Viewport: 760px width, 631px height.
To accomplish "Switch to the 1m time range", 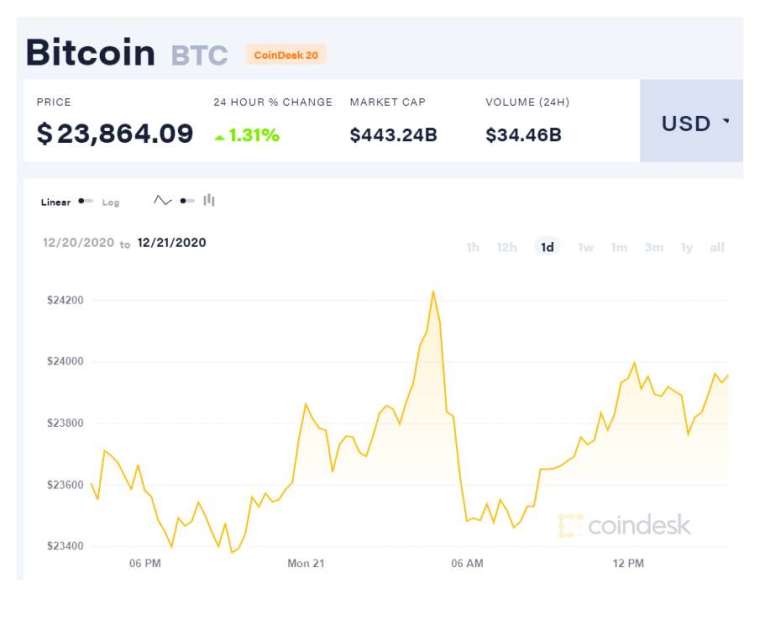I will click(x=619, y=248).
